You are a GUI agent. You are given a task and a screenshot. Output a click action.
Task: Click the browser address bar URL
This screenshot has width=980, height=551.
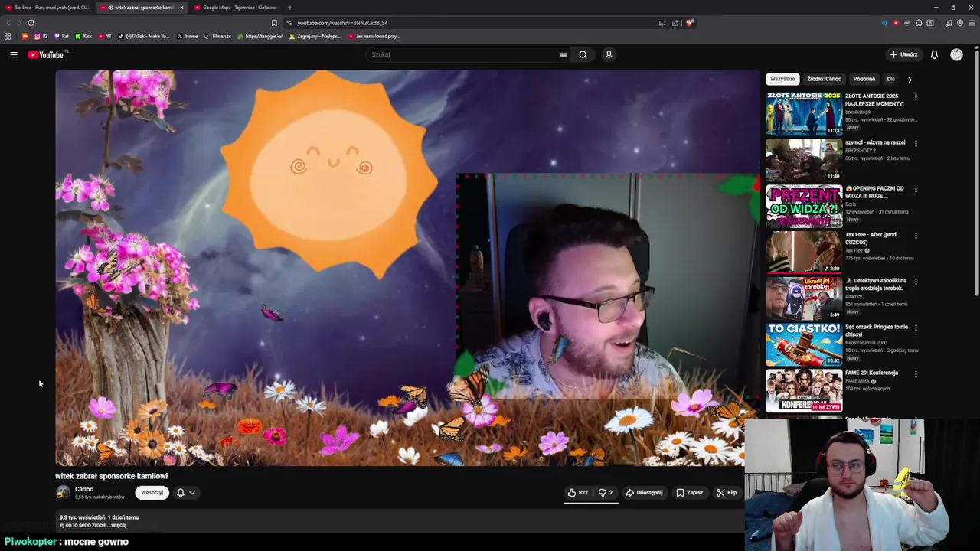pyautogui.click(x=342, y=23)
